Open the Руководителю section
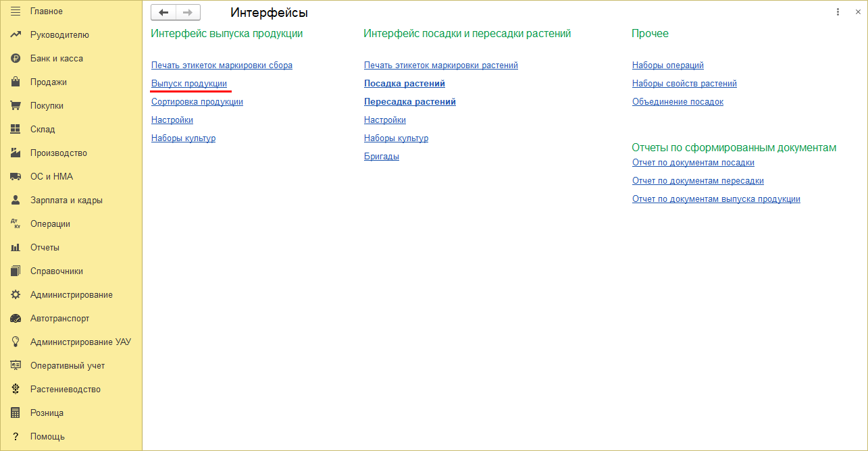Screen dimensions: 868x451 coord(59,35)
